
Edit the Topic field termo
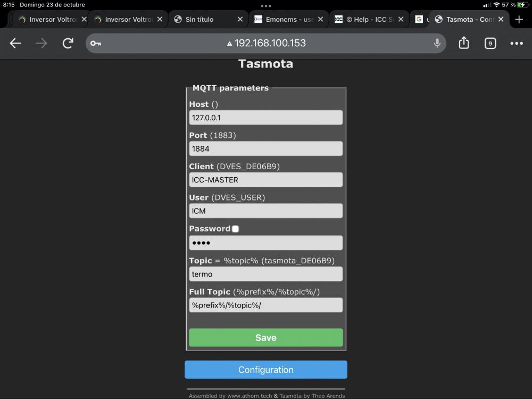click(x=265, y=274)
